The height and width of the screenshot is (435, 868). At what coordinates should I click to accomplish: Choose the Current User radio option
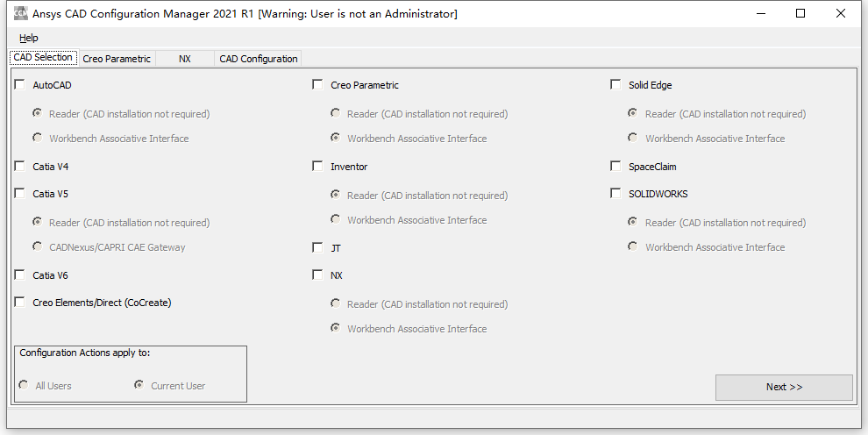pos(139,385)
